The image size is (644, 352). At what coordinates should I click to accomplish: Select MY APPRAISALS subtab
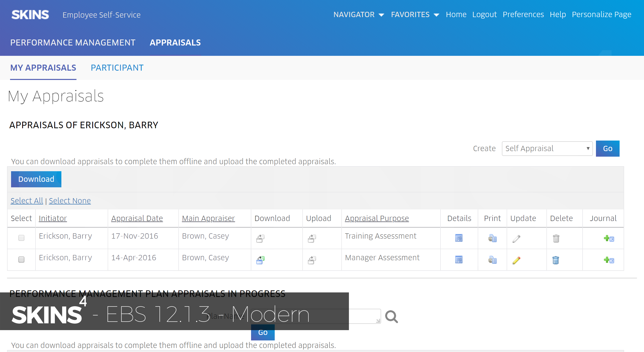pos(43,68)
